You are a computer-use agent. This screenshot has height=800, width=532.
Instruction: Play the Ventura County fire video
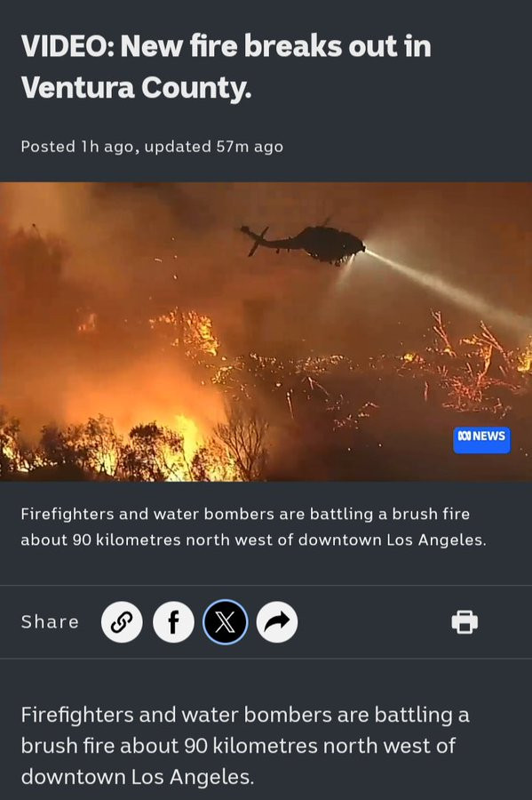(266, 332)
